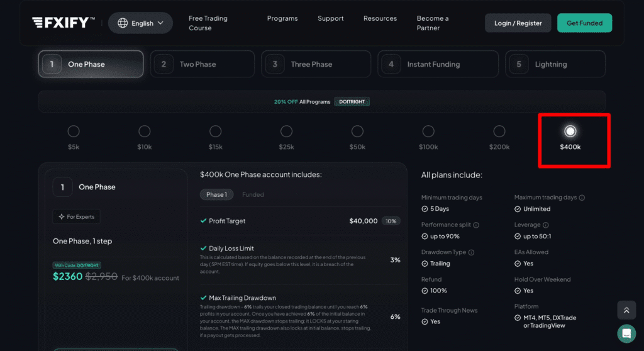The height and width of the screenshot is (351, 644).
Task: Open Become a Partner link
Action: tap(433, 23)
